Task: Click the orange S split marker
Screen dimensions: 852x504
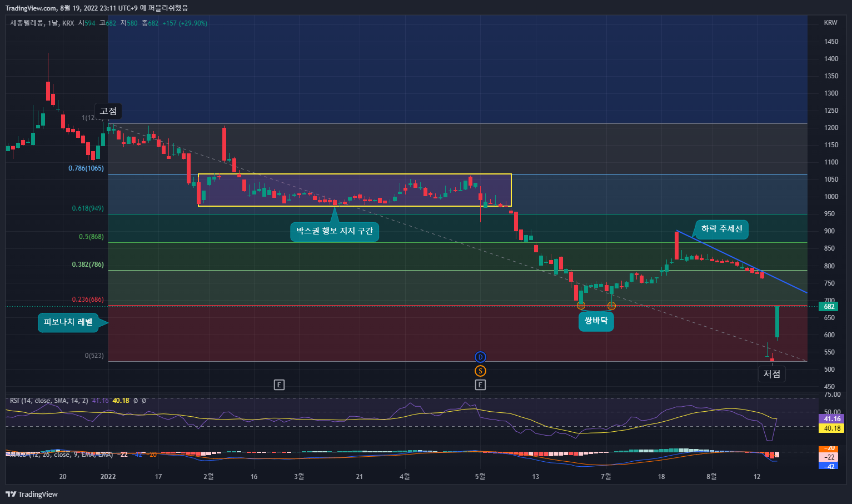Action: click(x=480, y=371)
